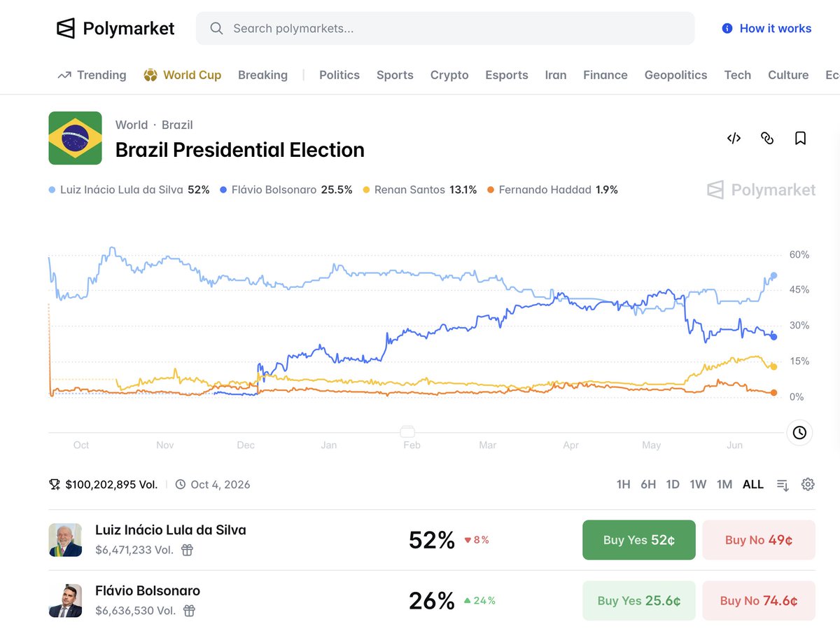Image resolution: width=840 pixels, height=629 pixels.
Task: Select the 1H chart time range
Action: 623,484
